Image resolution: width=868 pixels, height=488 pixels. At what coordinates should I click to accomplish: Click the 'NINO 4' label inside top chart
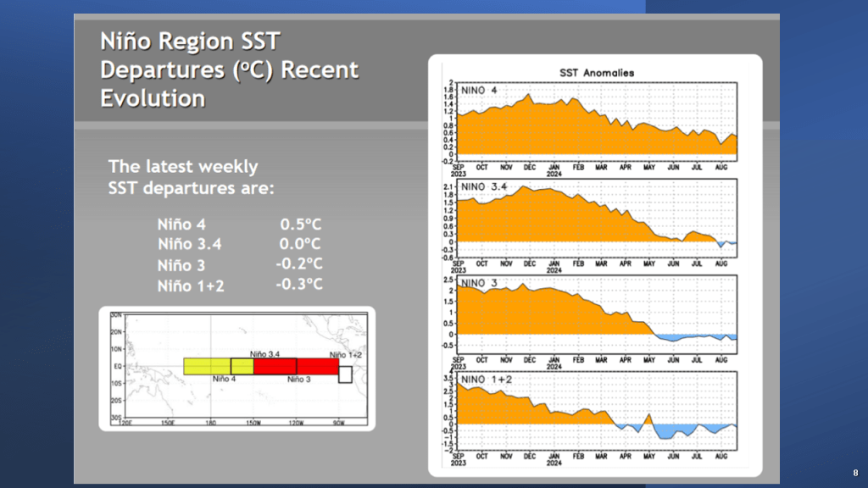coord(480,90)
